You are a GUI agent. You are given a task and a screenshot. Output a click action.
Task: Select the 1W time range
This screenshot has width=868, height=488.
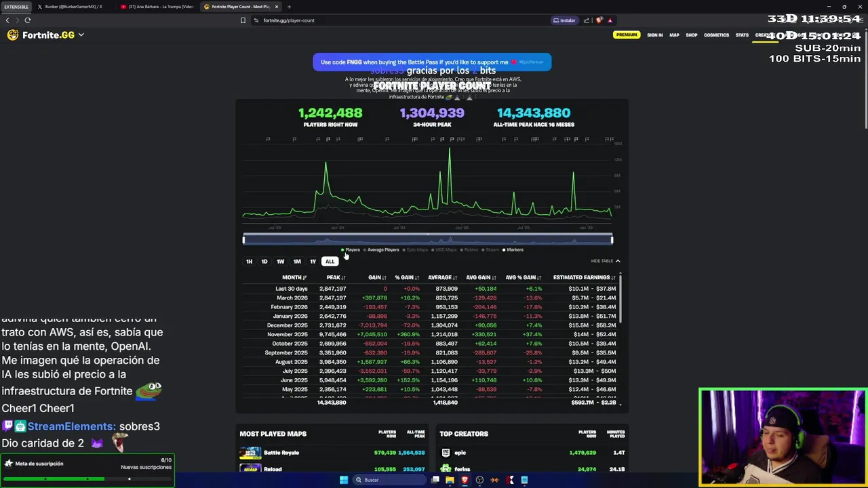280,262
